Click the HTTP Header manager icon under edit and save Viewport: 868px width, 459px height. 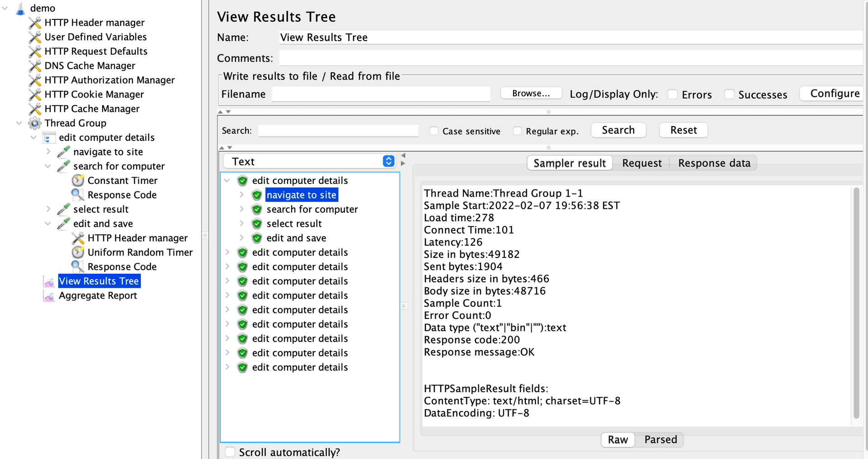[78, 238]
